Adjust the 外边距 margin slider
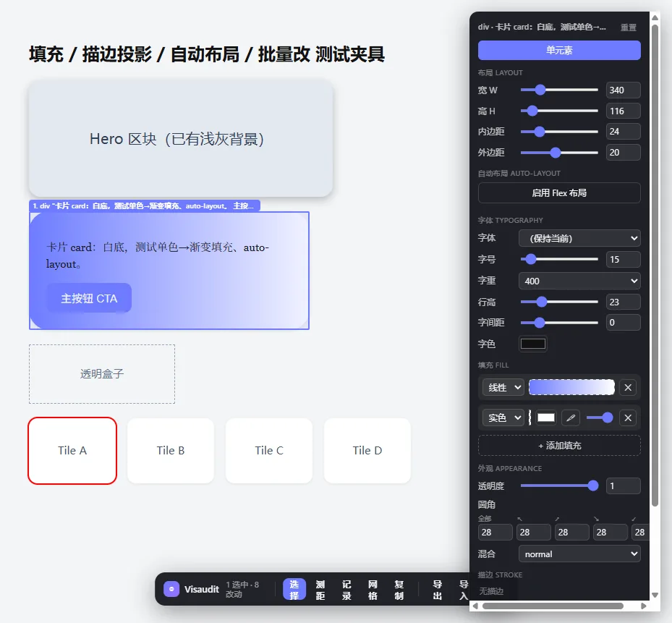672x623 pixels. pos(559,152)
